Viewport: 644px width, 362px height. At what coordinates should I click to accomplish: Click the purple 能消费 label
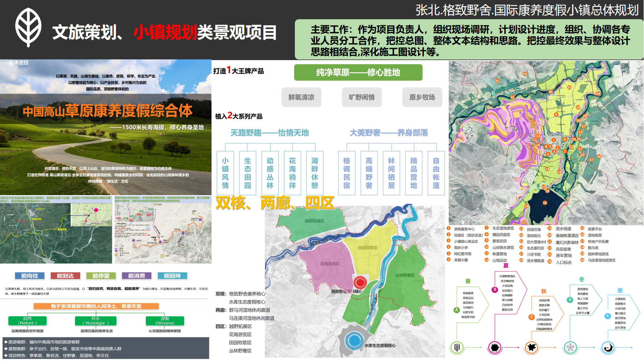click(x=137, y=276)
